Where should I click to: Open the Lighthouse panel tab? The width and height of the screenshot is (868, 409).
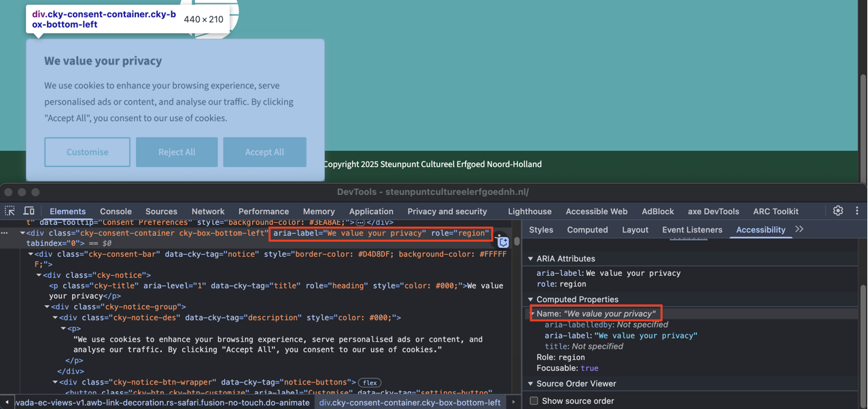[x=530, y=211]
